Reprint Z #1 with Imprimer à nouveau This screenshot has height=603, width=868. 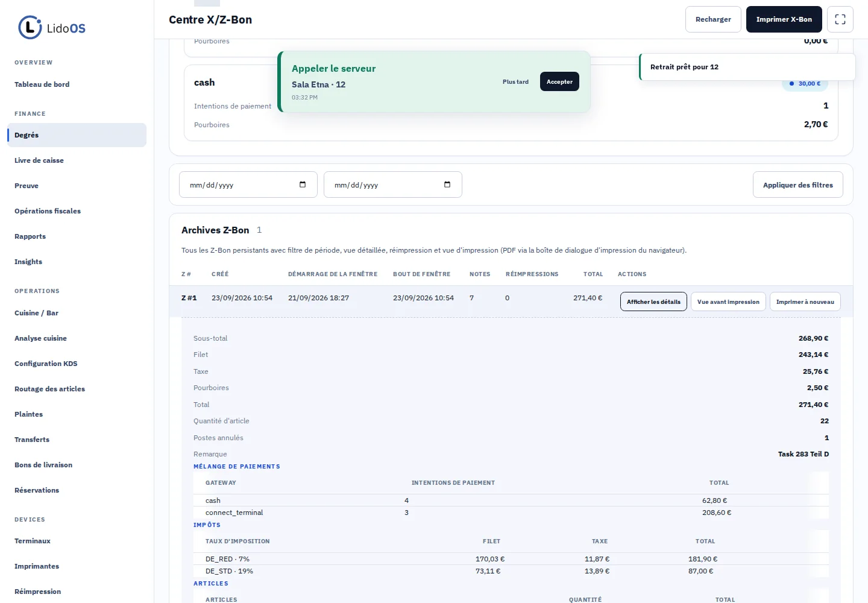[805, 301]
